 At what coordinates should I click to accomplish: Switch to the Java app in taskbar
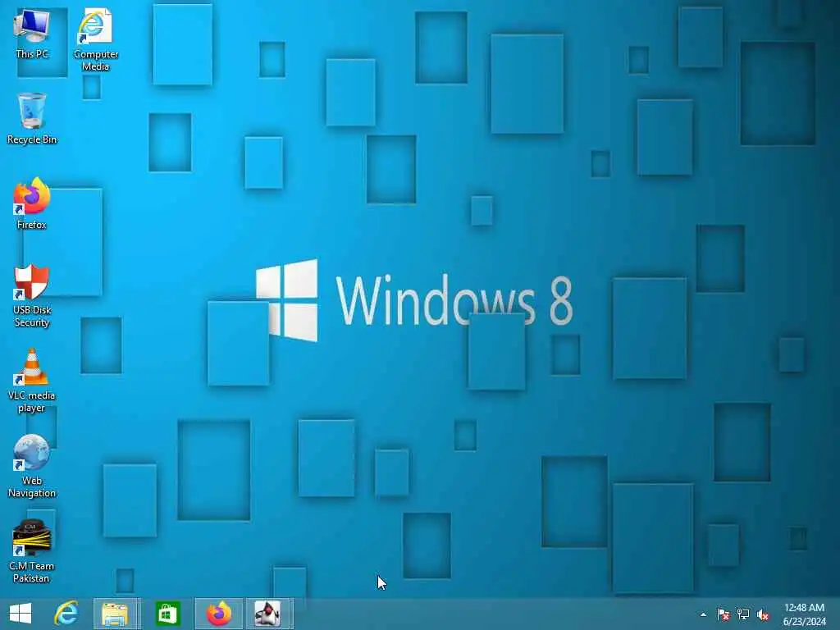tap(269, 614)
